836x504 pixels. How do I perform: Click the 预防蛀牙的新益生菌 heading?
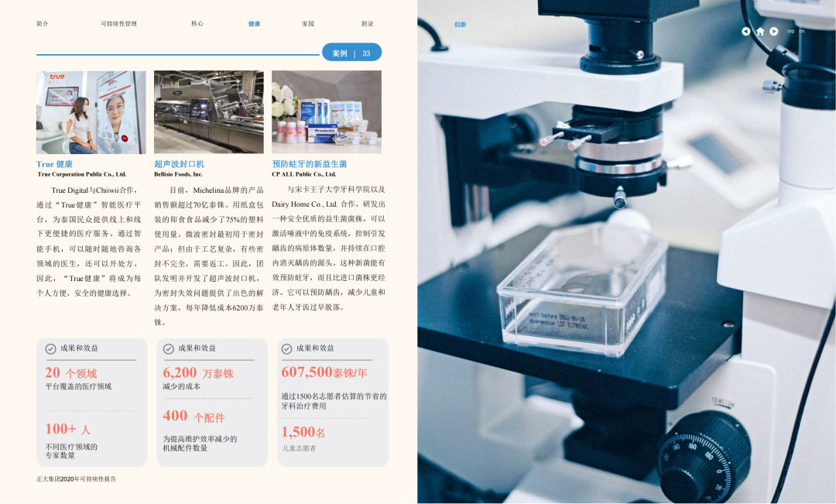coord(309,164)
